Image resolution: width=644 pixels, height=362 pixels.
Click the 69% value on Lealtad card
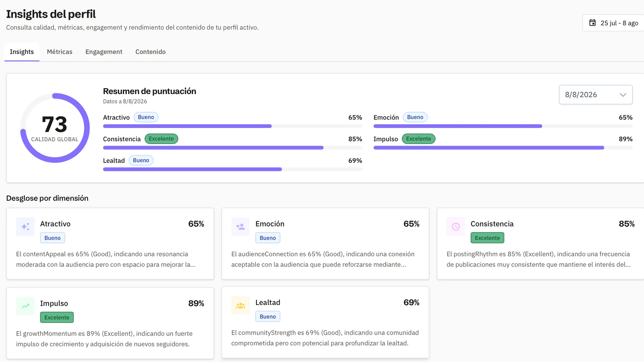click(x=411, y=302)
